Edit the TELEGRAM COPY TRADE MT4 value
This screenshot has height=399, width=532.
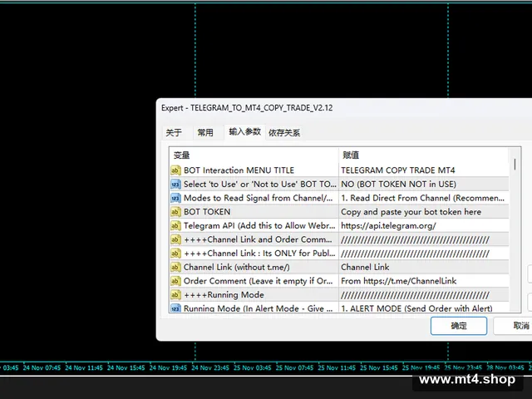398,170
